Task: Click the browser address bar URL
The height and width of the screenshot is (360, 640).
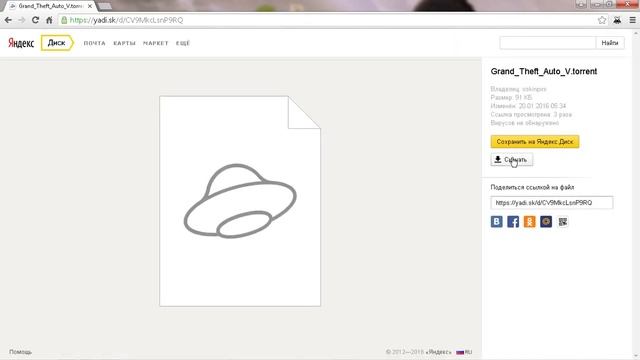Action: click(x=126, y=20)
